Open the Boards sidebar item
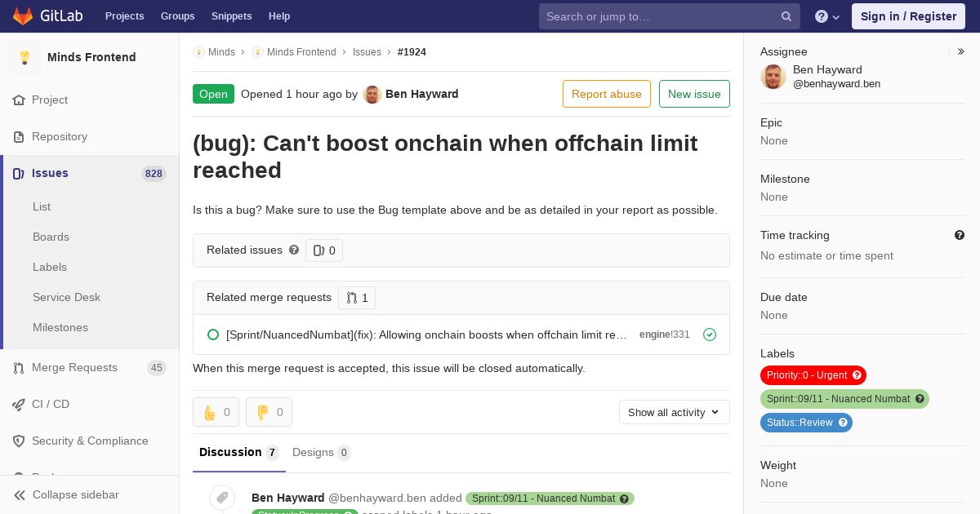 [51, 237]
